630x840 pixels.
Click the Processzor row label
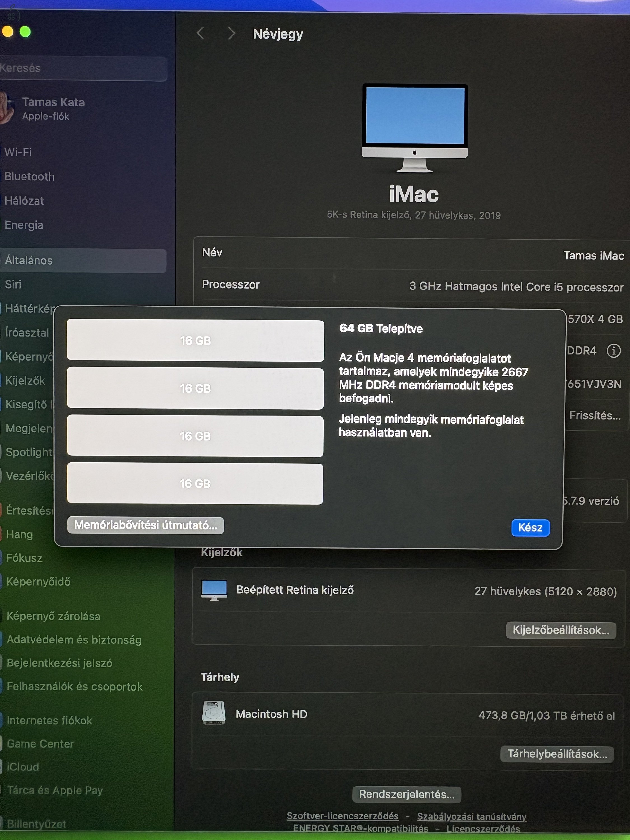coord(231,284)
